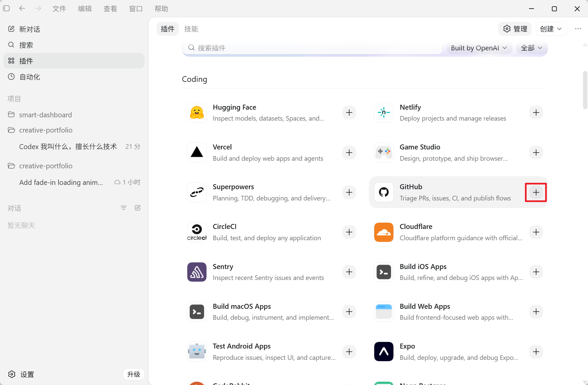The width and height of the screenshot is (588, 385).
Task: Expand the smart-dashboard project folder
Action: pyautogui.click(x=11, y=114)
